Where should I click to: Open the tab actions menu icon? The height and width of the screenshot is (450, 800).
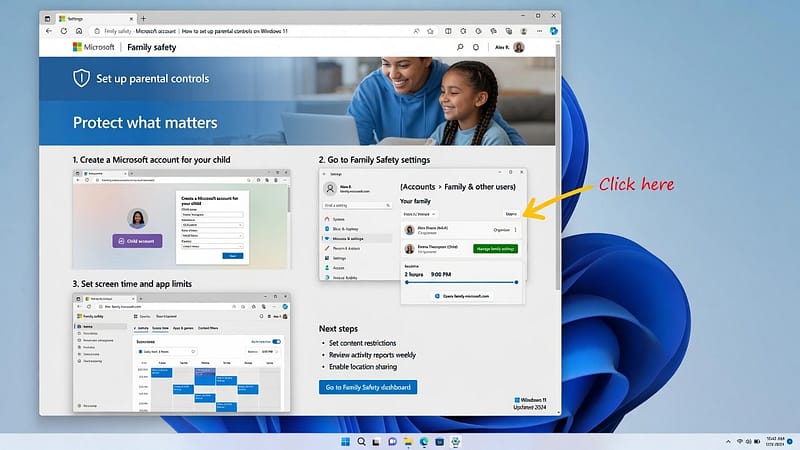point(47,19)
